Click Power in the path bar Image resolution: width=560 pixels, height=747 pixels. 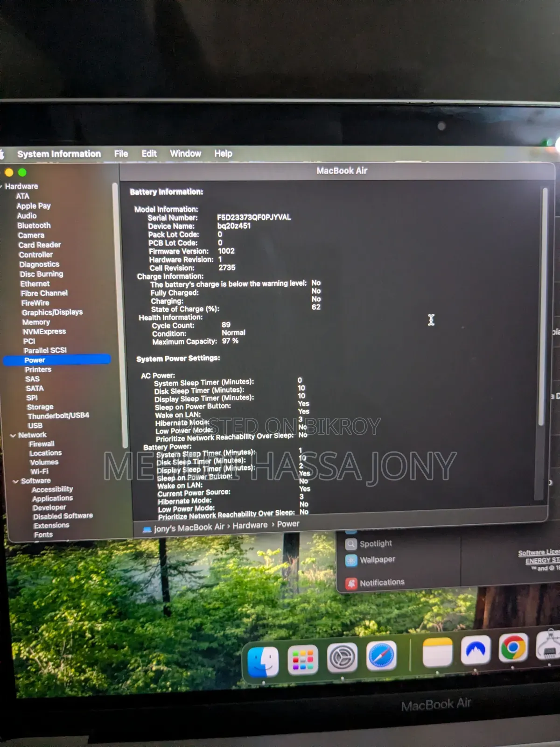(x=288, y=524)
